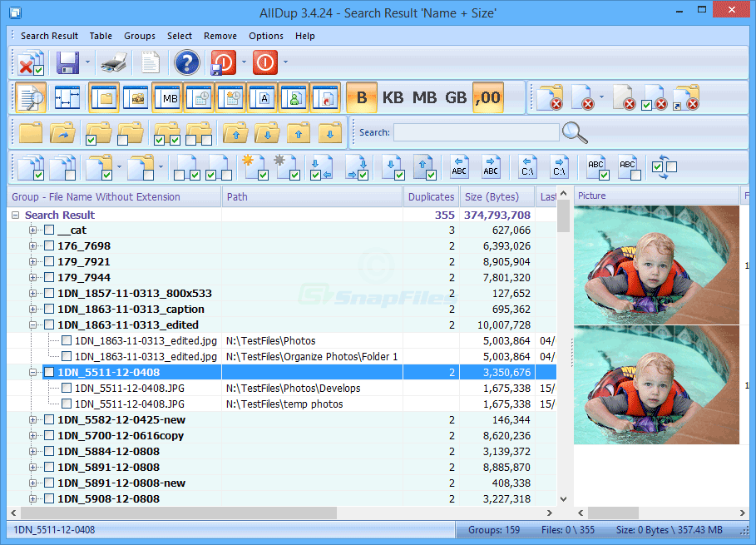Image resolution: width=756 pixels, height=545 pixels.
Task: Select the ABC ascending sort icon
Action: (458, 166)
